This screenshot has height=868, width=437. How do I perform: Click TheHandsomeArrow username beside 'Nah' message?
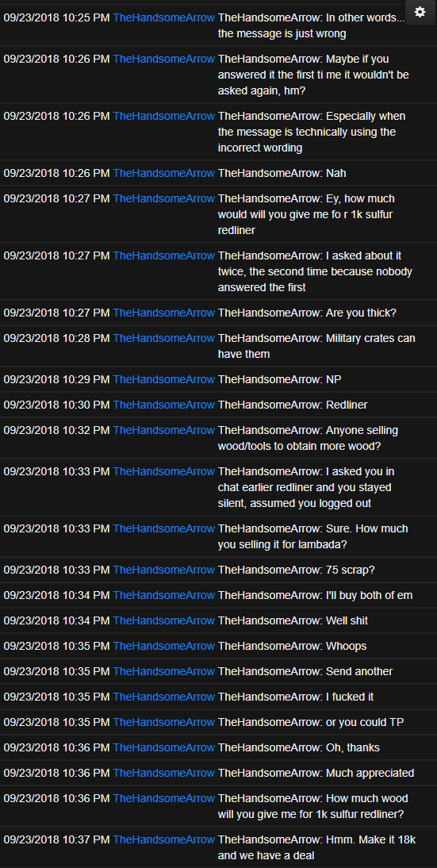(163, 173)
